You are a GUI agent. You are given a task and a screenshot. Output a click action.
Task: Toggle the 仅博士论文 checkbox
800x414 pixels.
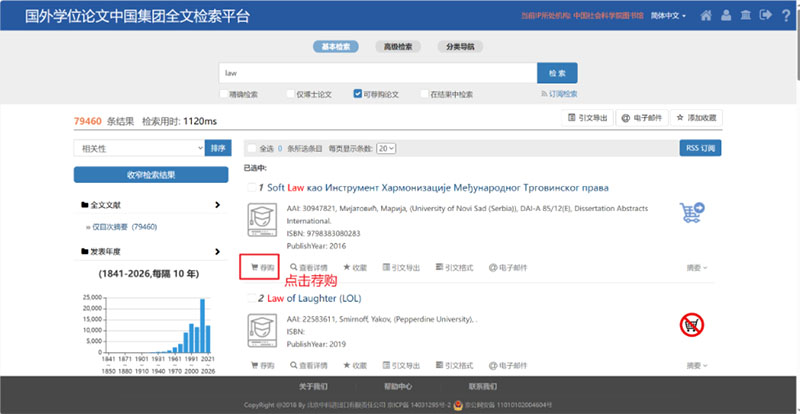point(291,94)
